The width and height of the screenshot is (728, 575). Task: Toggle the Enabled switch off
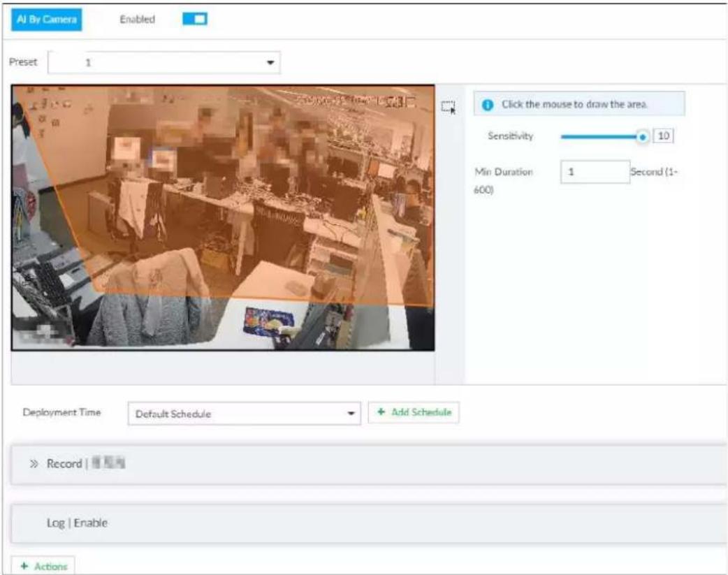click(x=195, y=19)
